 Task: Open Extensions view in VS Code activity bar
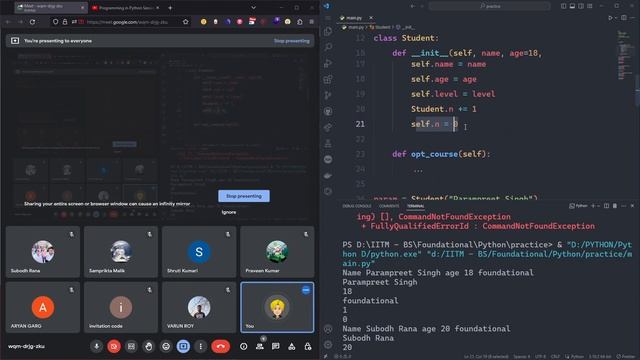click(328, 79)
